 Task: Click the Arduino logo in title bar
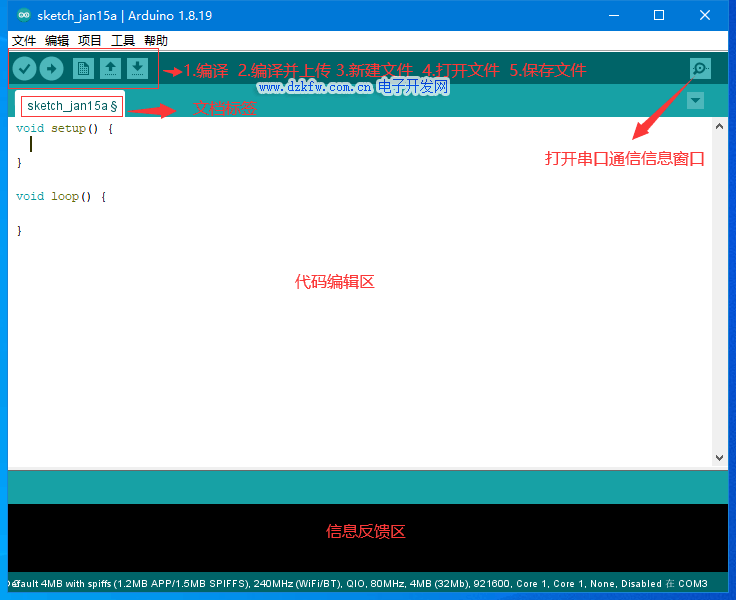(24, 16)
